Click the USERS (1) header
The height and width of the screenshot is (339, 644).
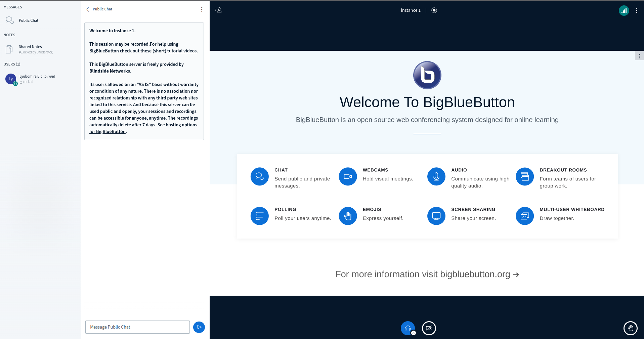(x=12, y=64)
